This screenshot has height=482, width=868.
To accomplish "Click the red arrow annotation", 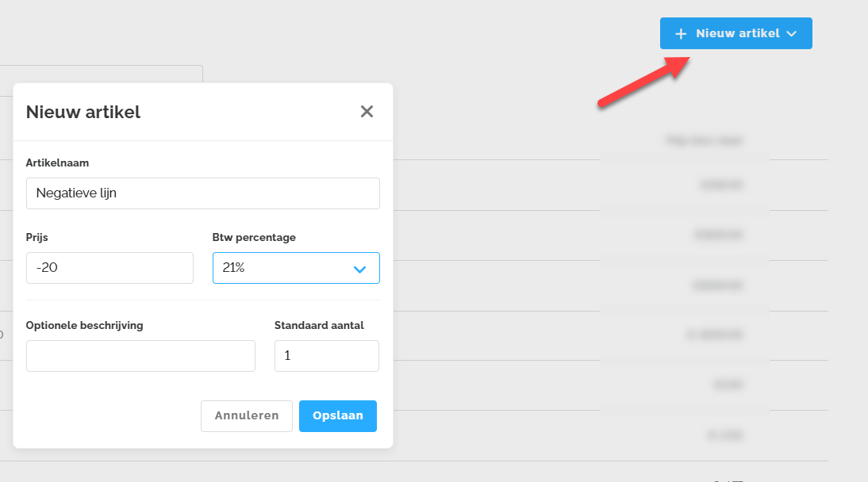I will [x=643, y=82].
